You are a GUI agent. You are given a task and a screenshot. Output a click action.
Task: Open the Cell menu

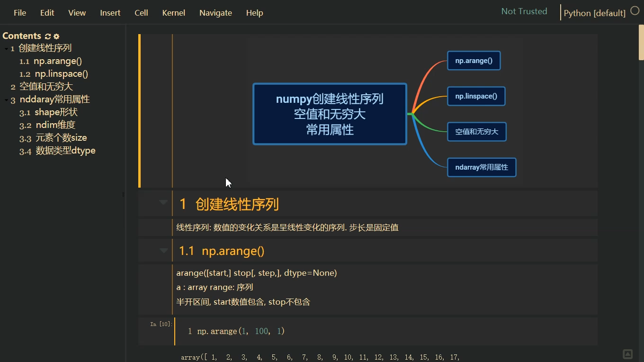(x=141, y=13)
